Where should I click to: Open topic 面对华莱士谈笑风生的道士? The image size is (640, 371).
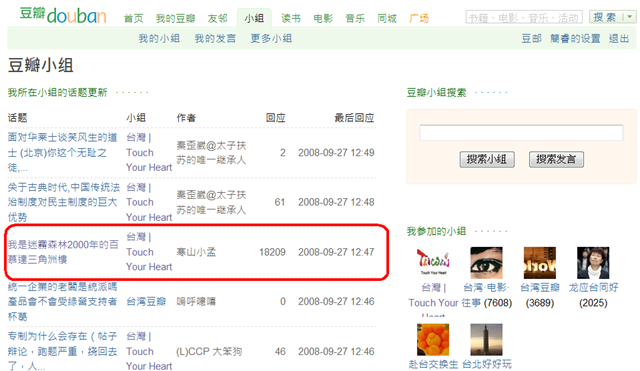[62, 153]
